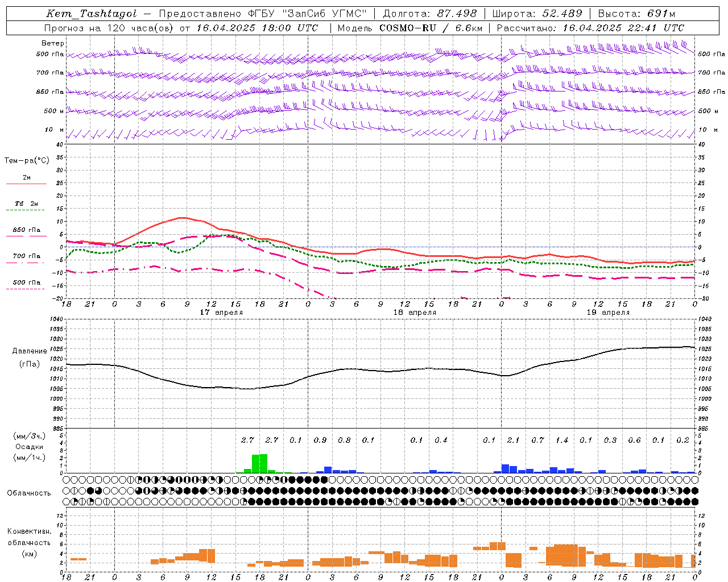Click the 3-hour precipitation value '0.8'

[x=344, y=440]
